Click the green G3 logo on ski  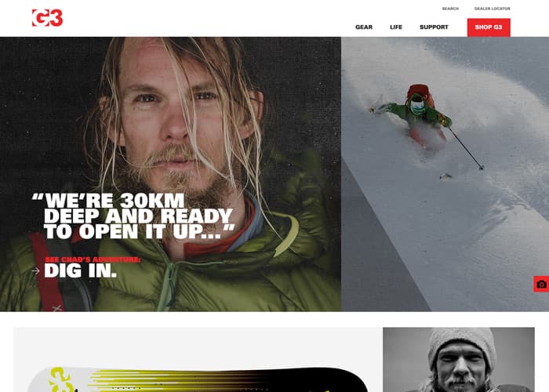tap(62, 379)
